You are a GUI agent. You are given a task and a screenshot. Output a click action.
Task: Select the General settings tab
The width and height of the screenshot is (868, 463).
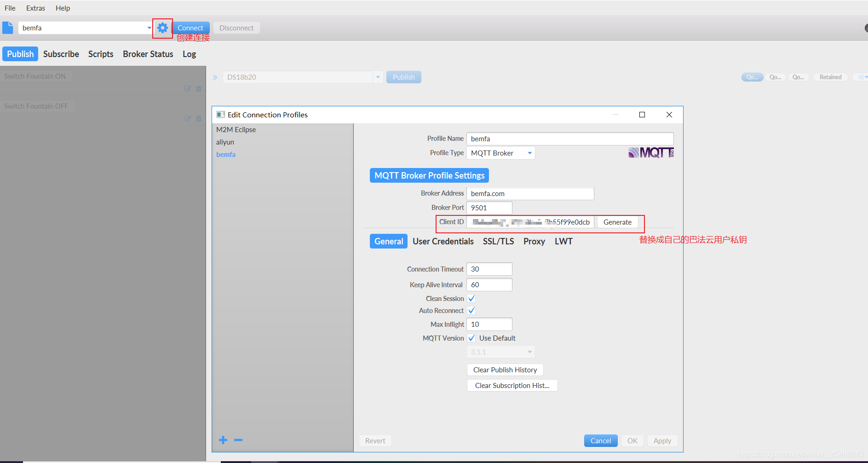click(x=389, y=241)
